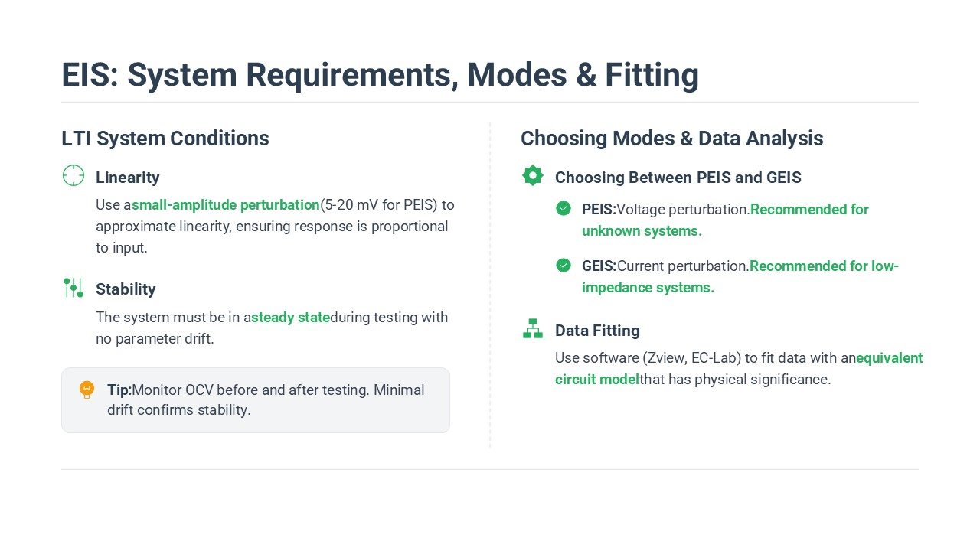Click the gear icon beside Choosing Between PEIS
The height and width of the screenshot is (551, 980).
[x=533, y=175]
